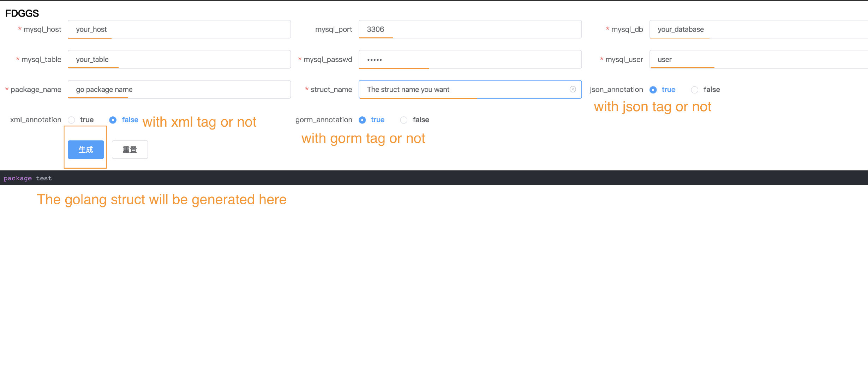868x381 pixels.
Task: Click into the mysql_port field
Action: pyautogui.click(x=469, y=29)
